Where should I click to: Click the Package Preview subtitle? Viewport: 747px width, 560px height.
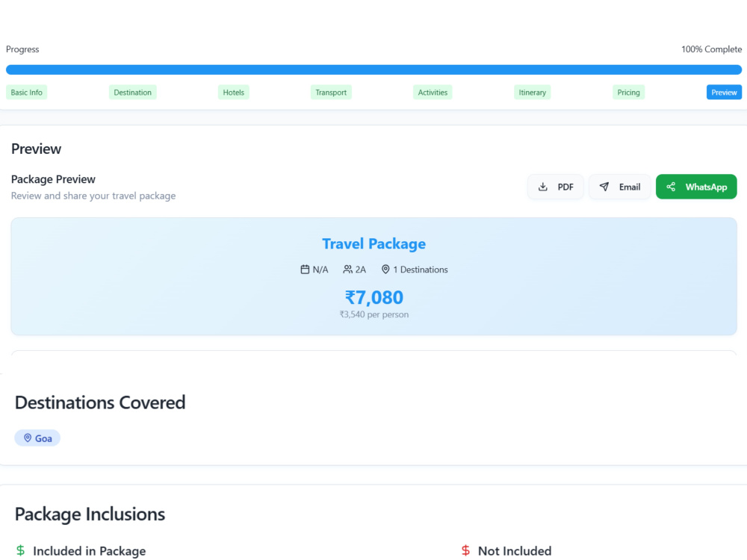click(x=53, y=179)
